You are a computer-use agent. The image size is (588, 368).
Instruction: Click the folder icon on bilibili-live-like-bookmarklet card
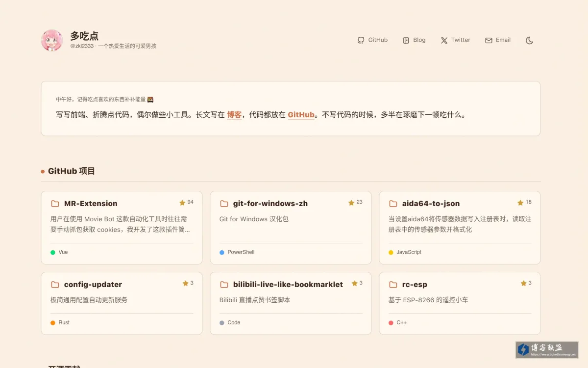[224, 285]
